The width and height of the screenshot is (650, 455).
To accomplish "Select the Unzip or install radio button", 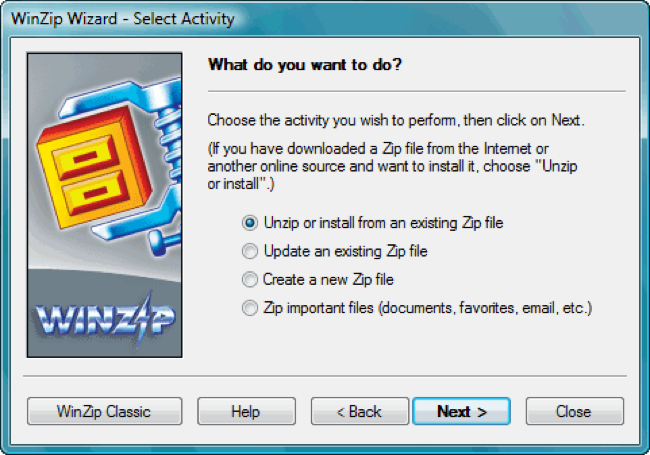I will (249, 222).
